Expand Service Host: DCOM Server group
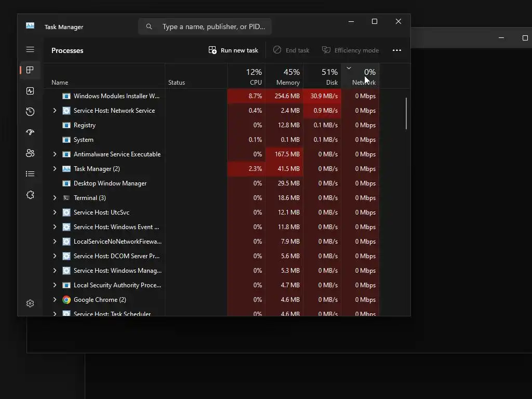This screenshot has height=399, width=532. click(55, 256)
